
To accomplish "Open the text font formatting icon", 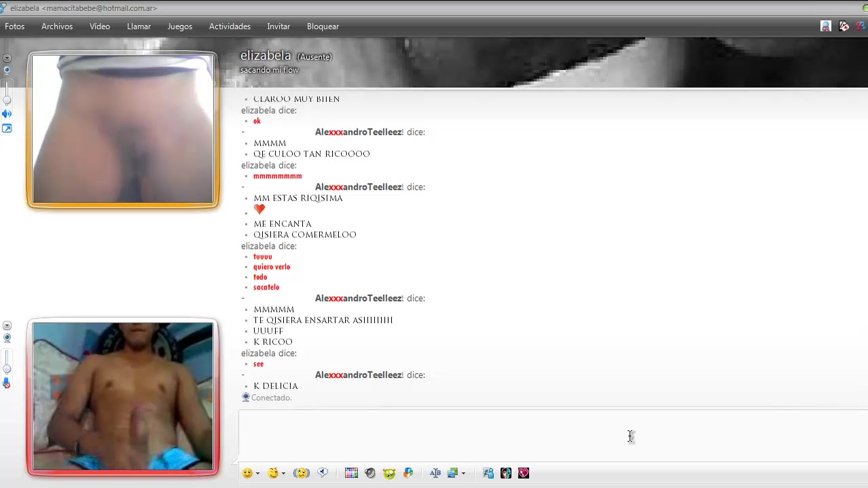I will (x=435, y=473).
